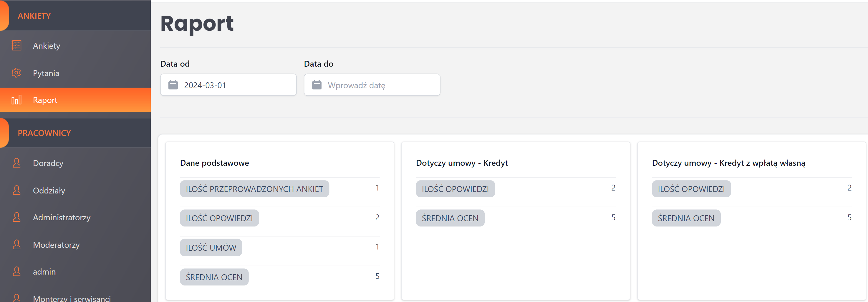Open the Data od date field

(236, 85)
